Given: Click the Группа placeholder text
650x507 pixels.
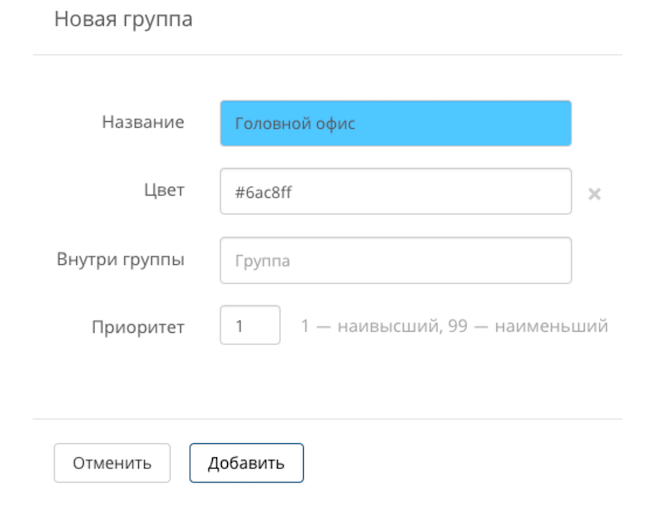Looking at the screenshot, I should point(262,261).
